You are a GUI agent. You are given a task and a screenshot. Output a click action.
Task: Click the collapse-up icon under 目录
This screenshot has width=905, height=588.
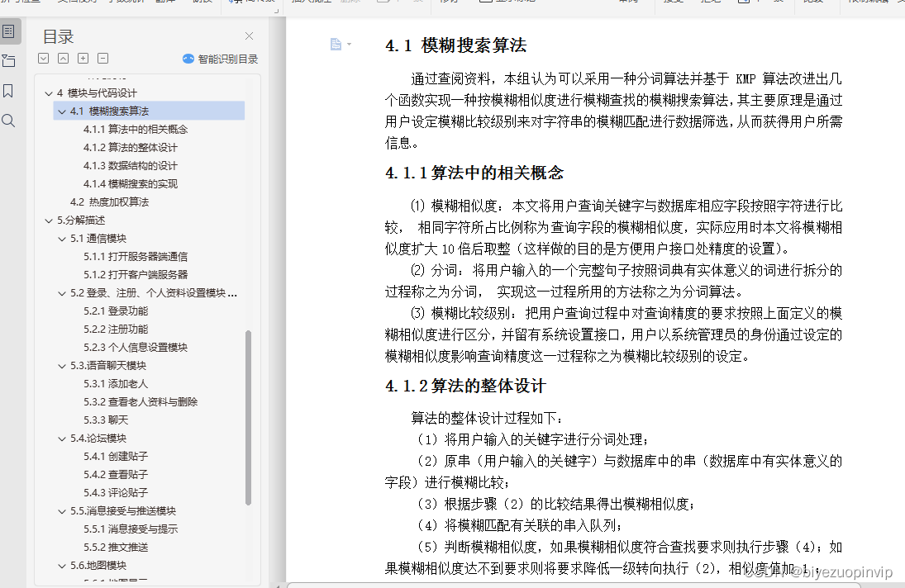point(64,59)
